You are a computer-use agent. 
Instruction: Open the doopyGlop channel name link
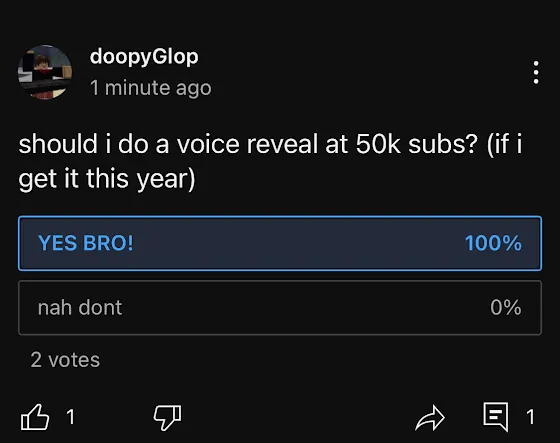coord(144,57)
